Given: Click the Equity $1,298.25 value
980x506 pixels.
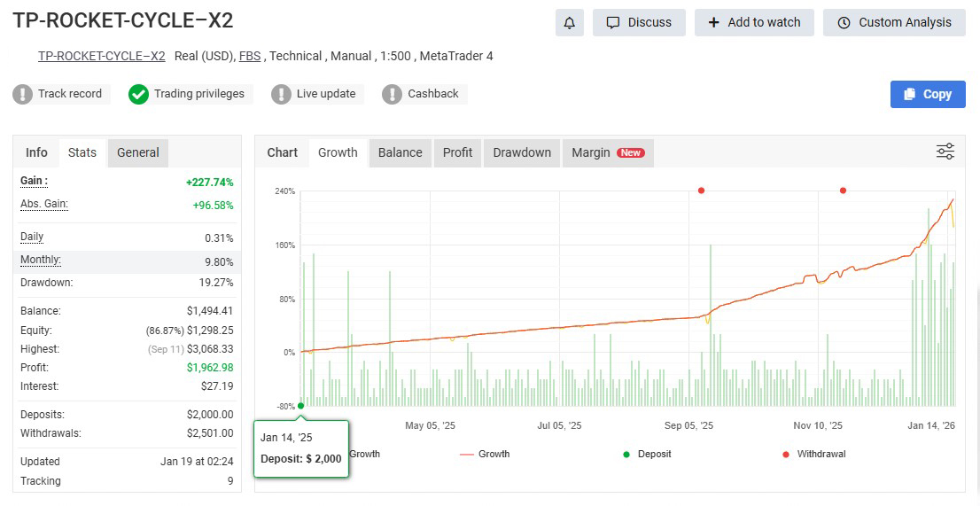Looking at the screenshot, I should pyautogui.click(x=210, y=331).
